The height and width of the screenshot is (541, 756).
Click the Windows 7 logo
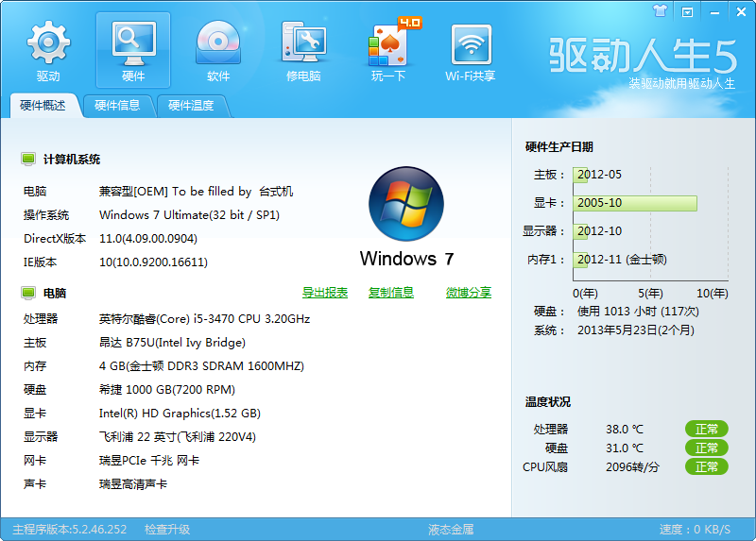[406, 203]
